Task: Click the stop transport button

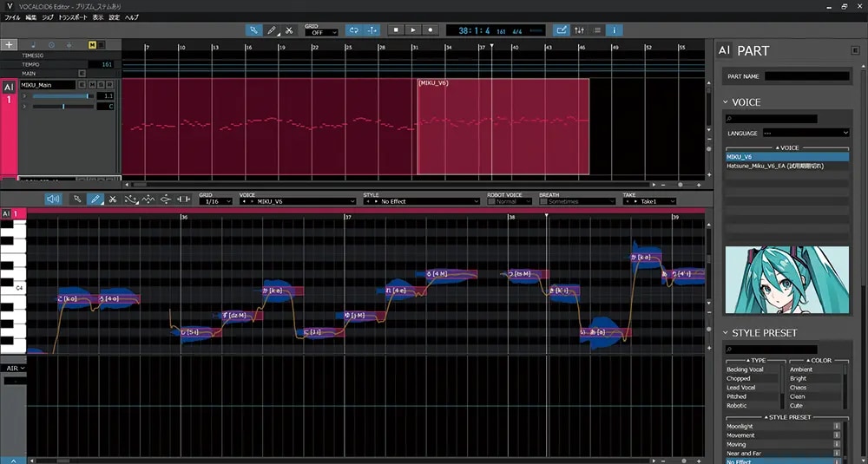Action: 395,30
